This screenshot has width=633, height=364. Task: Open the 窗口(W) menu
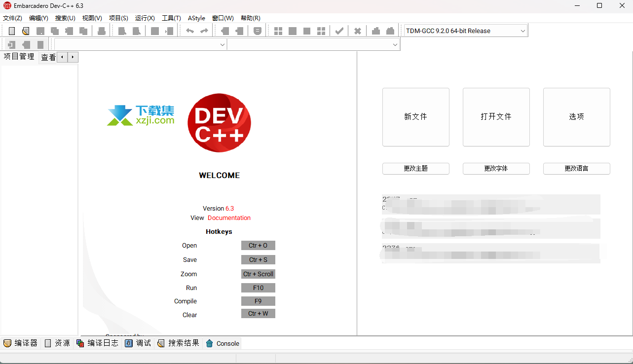223,18
